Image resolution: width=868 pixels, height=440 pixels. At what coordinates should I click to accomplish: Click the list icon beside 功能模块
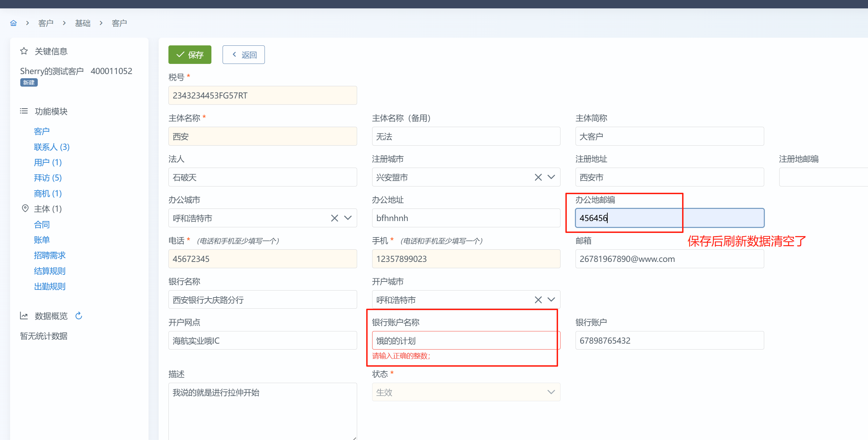point(24,111)
